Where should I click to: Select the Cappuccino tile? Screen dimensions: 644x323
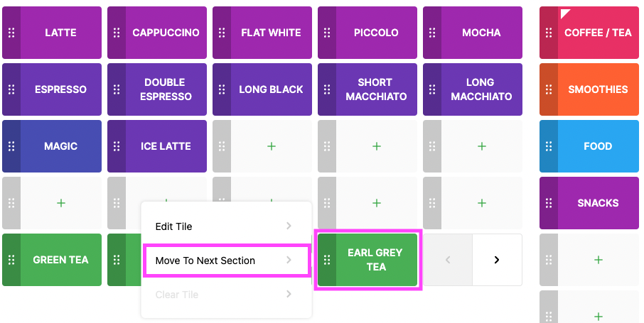click(x=166, y=33)
